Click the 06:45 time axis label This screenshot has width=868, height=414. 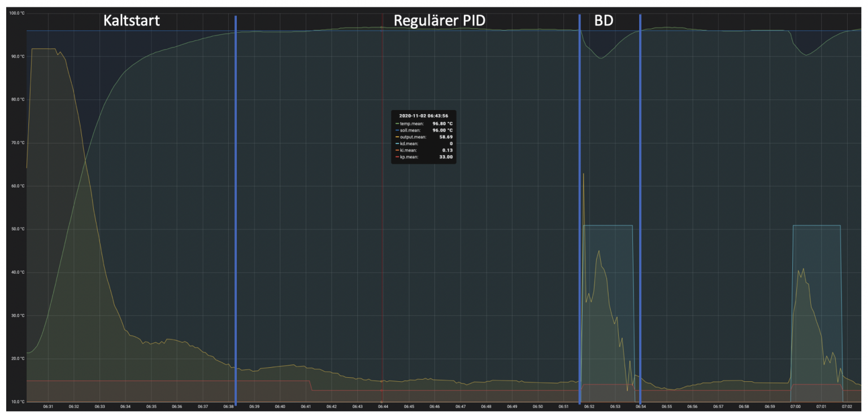click(x=409, y=407)
